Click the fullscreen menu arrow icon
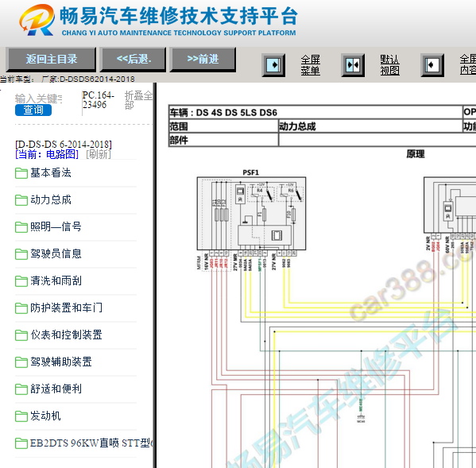Image resolution: width=476 pixels, height=468 pixels. point(273,65)
